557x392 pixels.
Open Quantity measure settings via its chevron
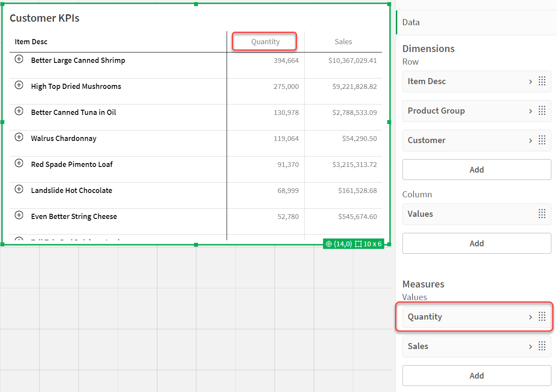point(530,317)
